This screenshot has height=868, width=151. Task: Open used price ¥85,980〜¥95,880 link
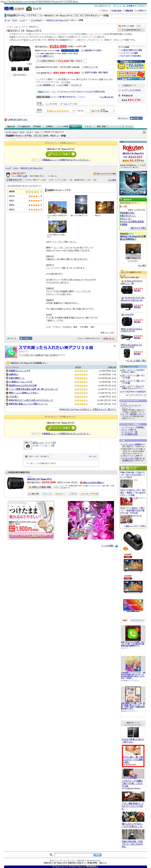point(66,72)
